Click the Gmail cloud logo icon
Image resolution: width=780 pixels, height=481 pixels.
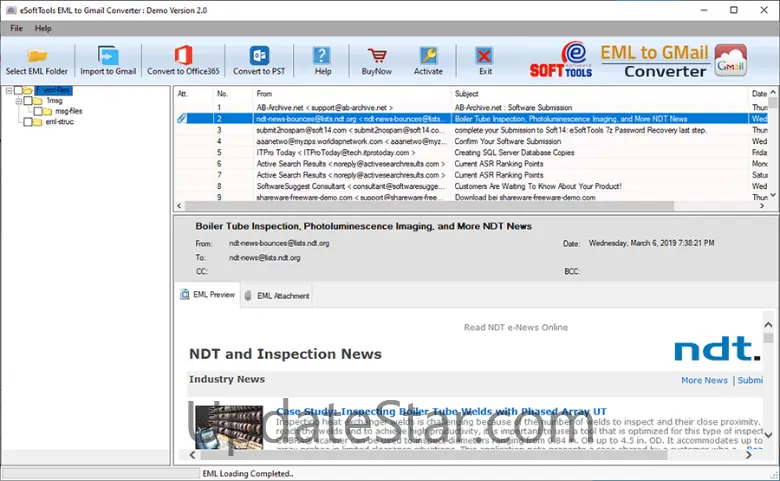point(730,60)
